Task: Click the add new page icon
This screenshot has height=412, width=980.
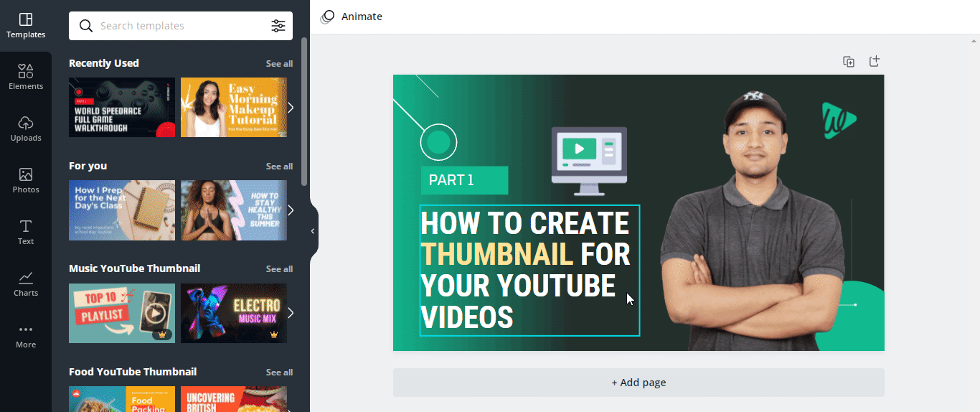Action: click(875, 62)
